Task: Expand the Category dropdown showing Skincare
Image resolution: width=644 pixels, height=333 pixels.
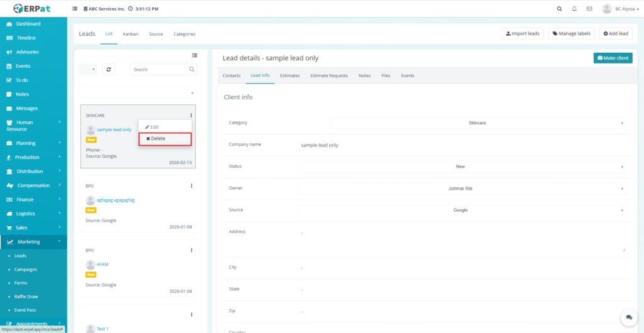Action: [477, 123]
